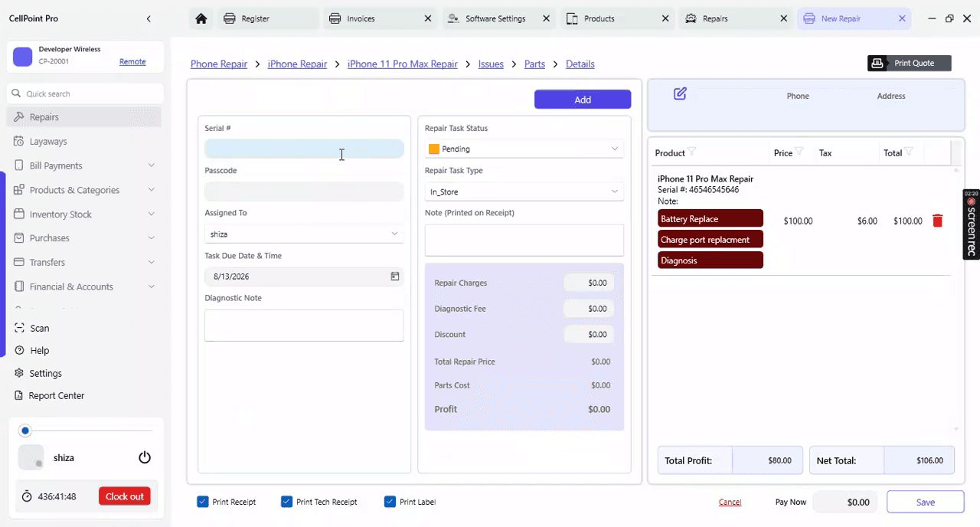Collapse the sidebar with the back arrow
The height and width of the screenshot is (527, 980).
[x=149, y=18]
